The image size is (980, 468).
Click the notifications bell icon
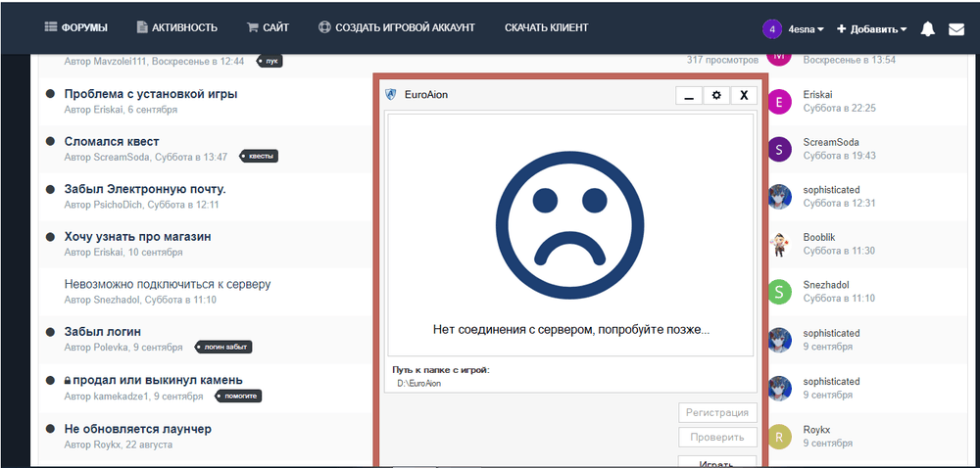(x=927, y=29)
